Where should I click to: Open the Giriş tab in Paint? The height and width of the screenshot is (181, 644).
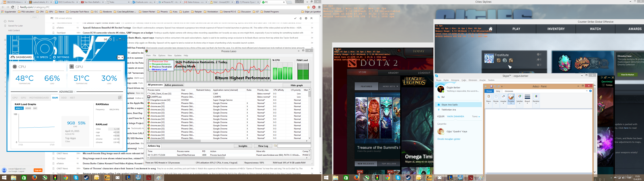tap(498, 91)
